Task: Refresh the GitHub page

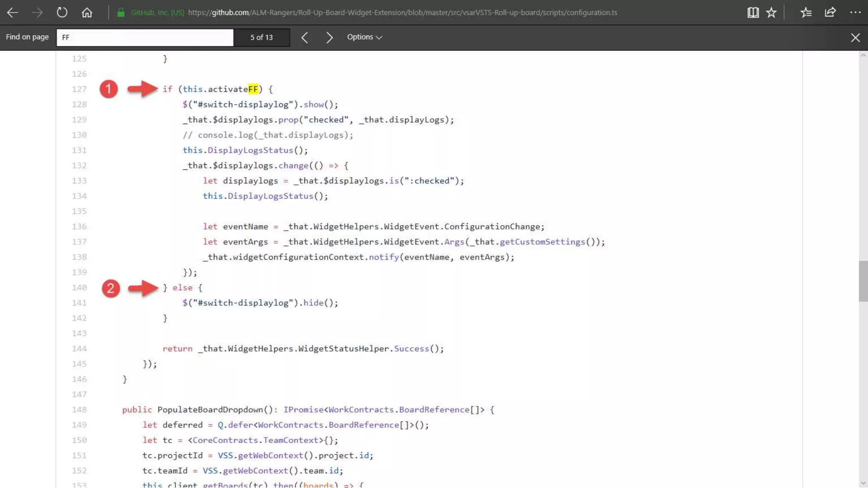Action: pyautogui.click(x=62, y=12)
